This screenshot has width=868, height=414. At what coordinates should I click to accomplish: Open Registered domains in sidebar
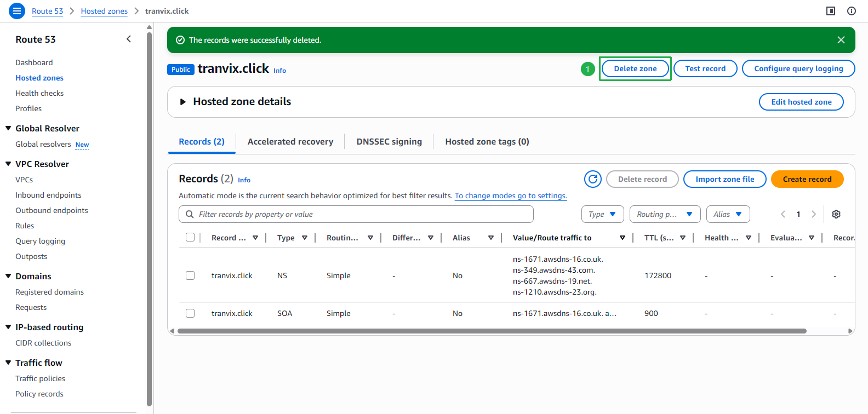[x=49, y=292]
